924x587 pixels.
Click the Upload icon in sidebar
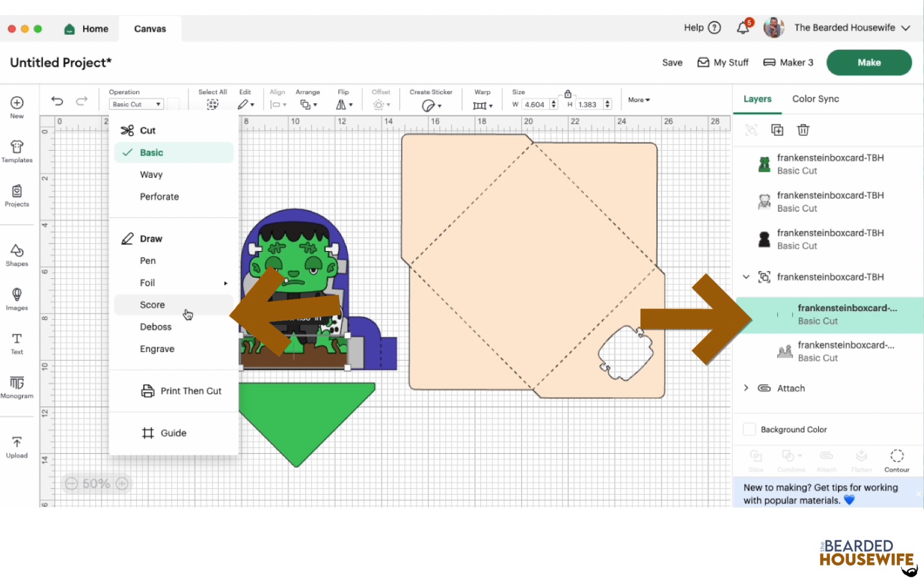[17, 447]
